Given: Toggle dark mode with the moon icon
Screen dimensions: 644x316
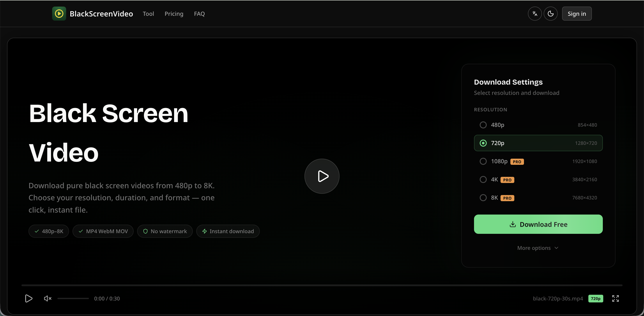Looking at the screenshot, I should coord(551,14).
